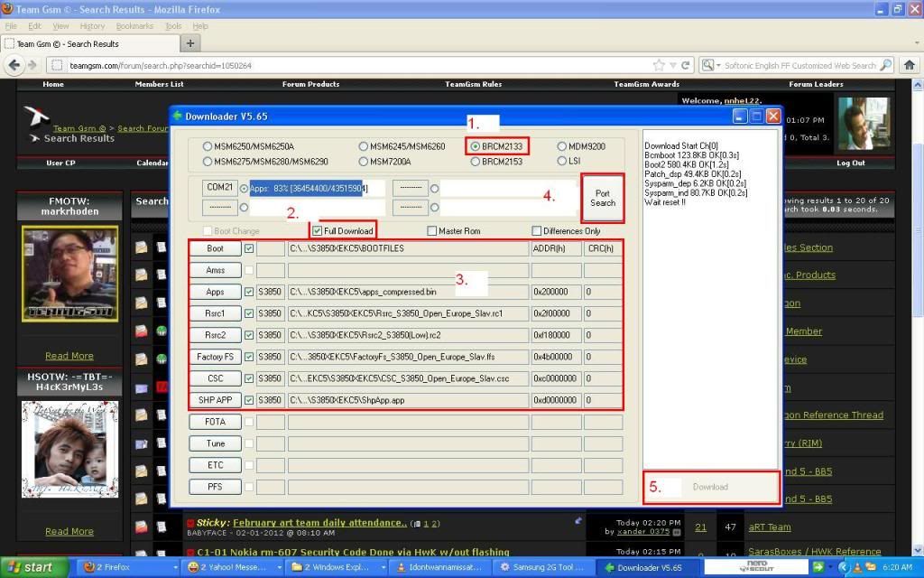Enable the Master Rom checkbox
The height and width of the screenshot is (578, 924).
point(432,230)
